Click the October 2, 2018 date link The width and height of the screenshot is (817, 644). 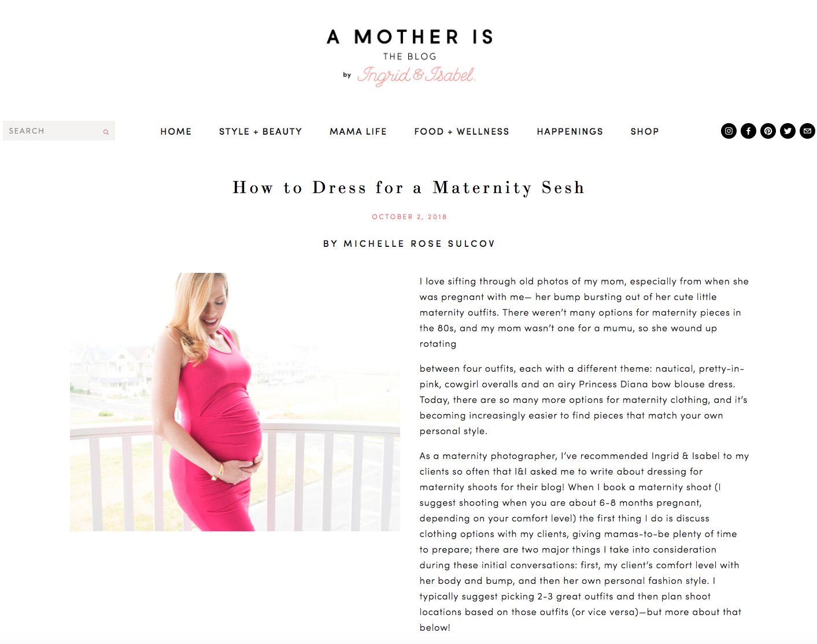click(409, 217)
